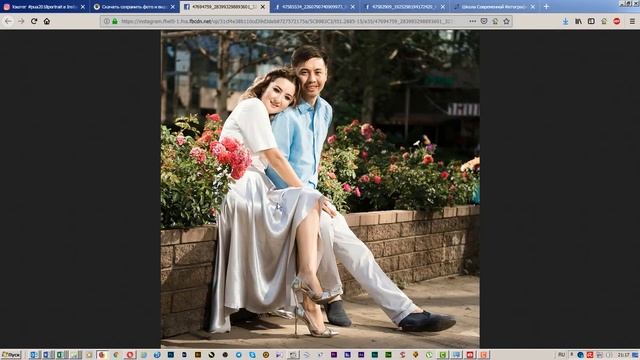
Task: Close the 47585534 tab
Action: (353, 7)
